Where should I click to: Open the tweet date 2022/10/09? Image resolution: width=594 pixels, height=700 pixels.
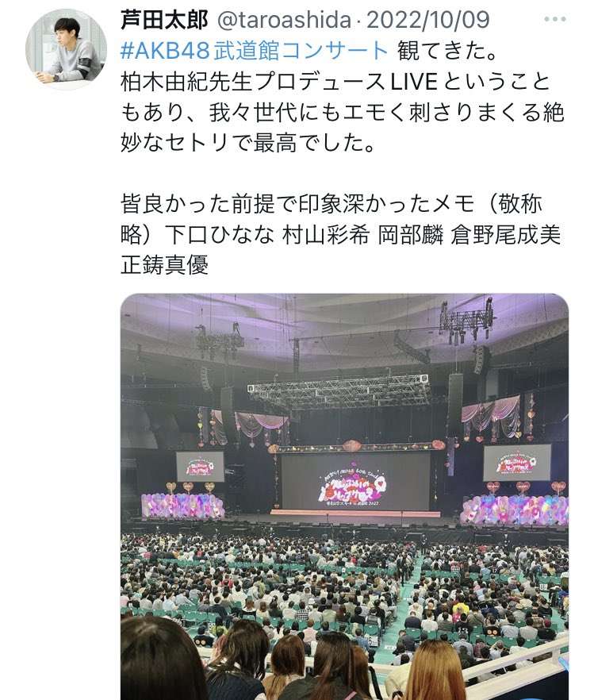tap(428, 20)
